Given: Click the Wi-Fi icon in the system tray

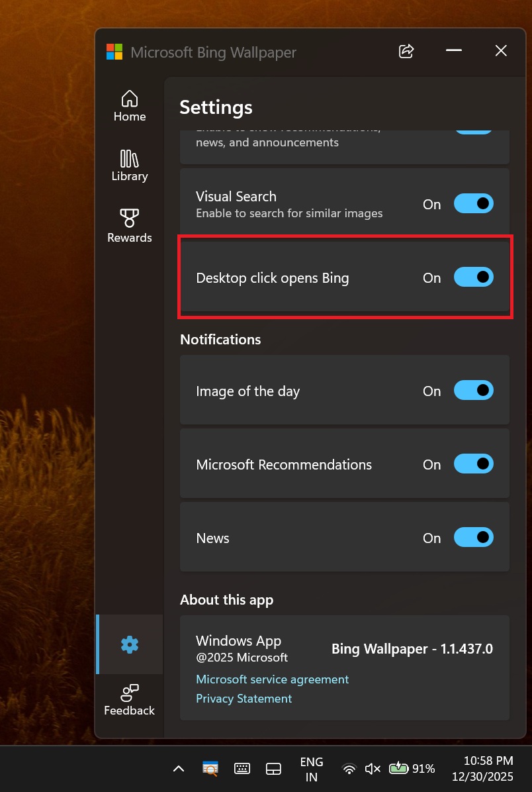Looking at the screenshot, I should click(x=349, y=769).
